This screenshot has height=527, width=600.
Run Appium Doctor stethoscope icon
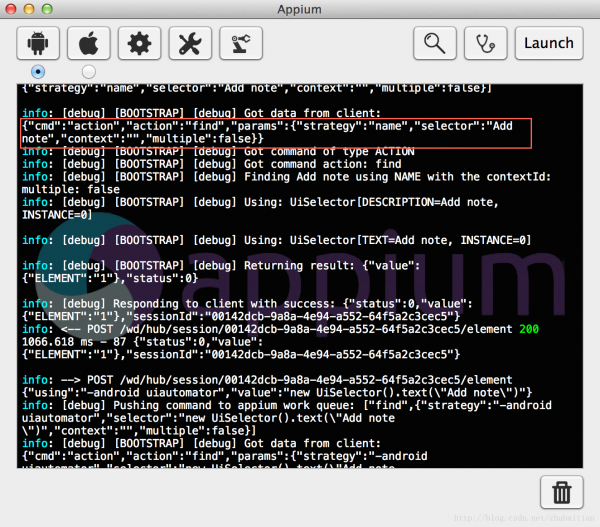tap(486, 43)
